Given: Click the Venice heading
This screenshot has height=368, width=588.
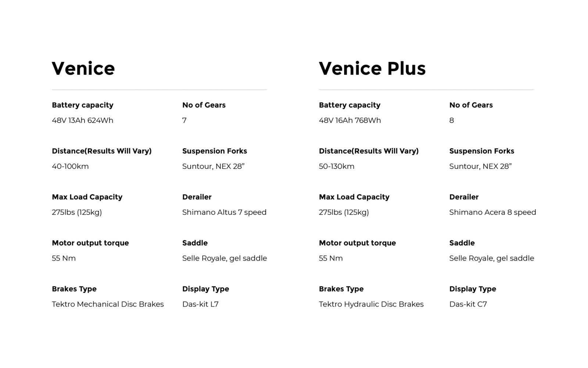Looking at the screenshot, I should [x=83, y=68].
